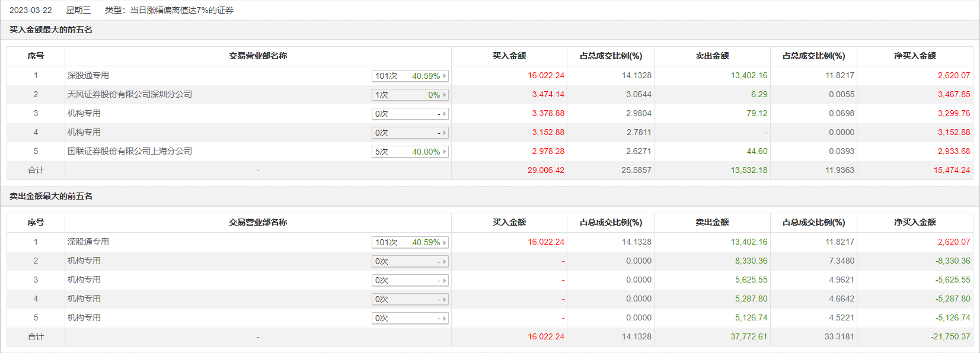Click arrow icon in 国联证券 5次 40.00% box
The image size is (980, 353).
pyautogui.click(x=445, y=152)
